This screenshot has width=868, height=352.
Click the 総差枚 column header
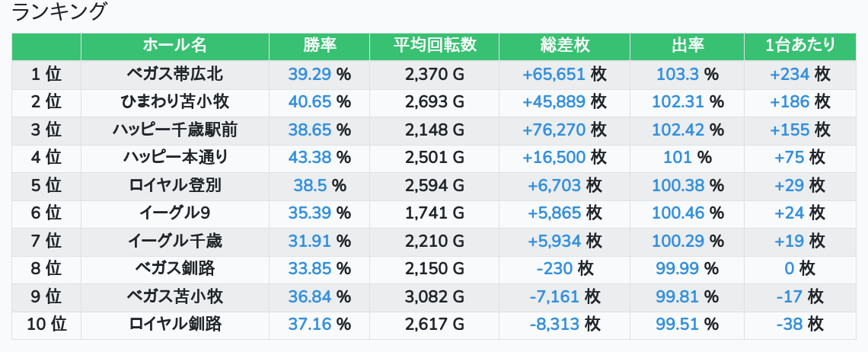(x=564, y=46)
